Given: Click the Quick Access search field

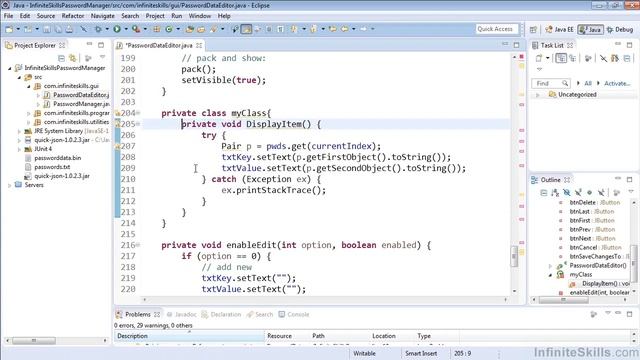Looking at the screenshot, I should (497, 29).
